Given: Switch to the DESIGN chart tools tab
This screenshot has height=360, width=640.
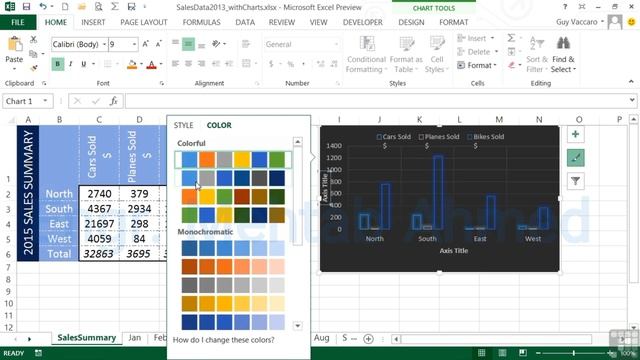Looking at the screenshot, I should pyautogui.click(x=411, y=22).
